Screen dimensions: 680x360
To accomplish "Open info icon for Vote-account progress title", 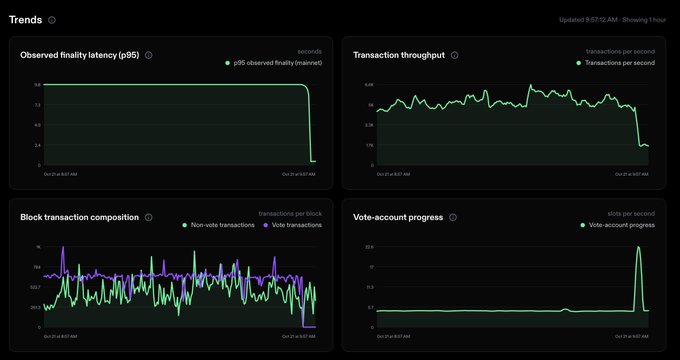I will tap(453, 217).
